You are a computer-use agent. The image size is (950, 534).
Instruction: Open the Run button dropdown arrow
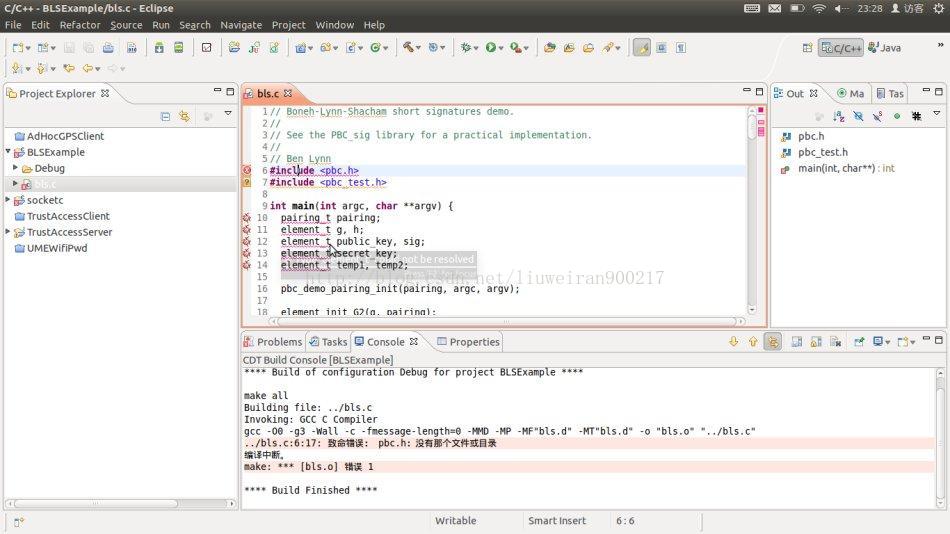501,48
